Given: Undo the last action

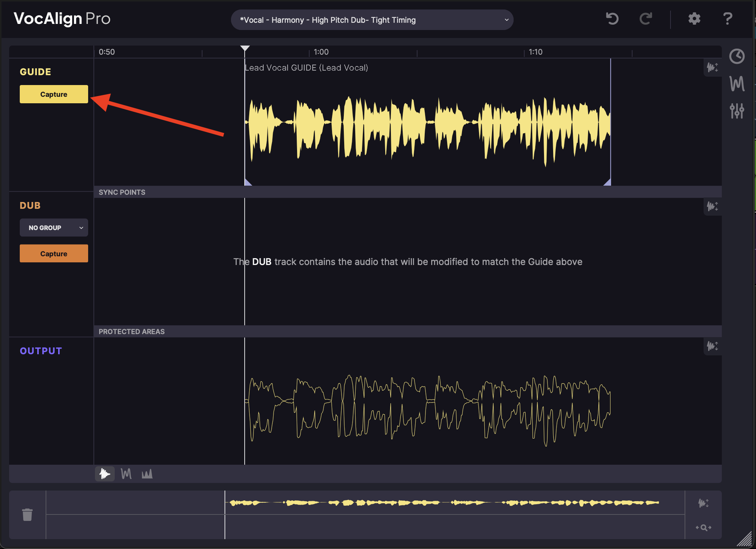Looking at the screenshot, I should point(612,19).
